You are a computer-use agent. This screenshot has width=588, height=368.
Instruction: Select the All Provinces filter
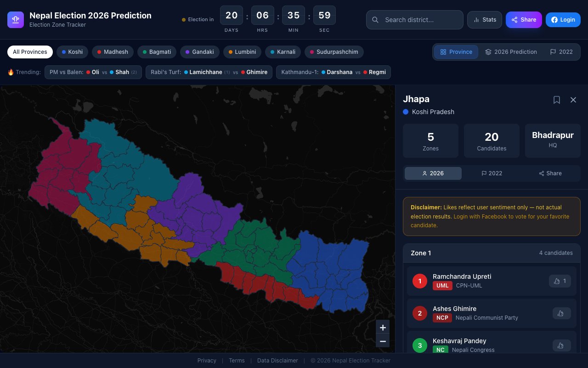(x=30, y=52)
